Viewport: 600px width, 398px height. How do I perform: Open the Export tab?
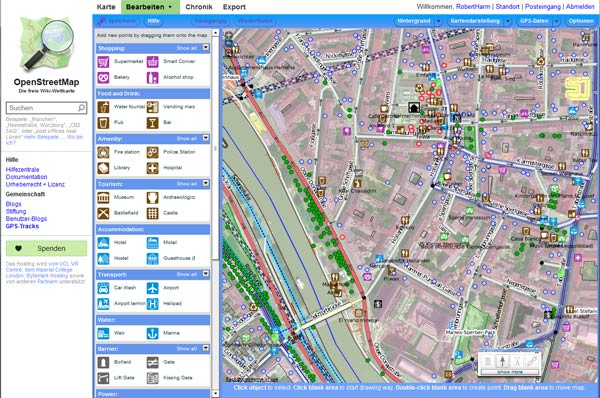coord(234,7)
